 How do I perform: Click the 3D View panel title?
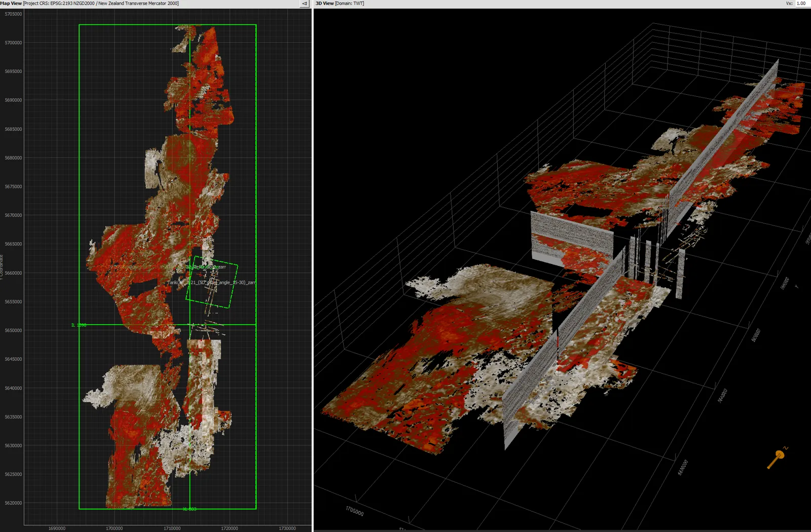[x=324, y=4]
